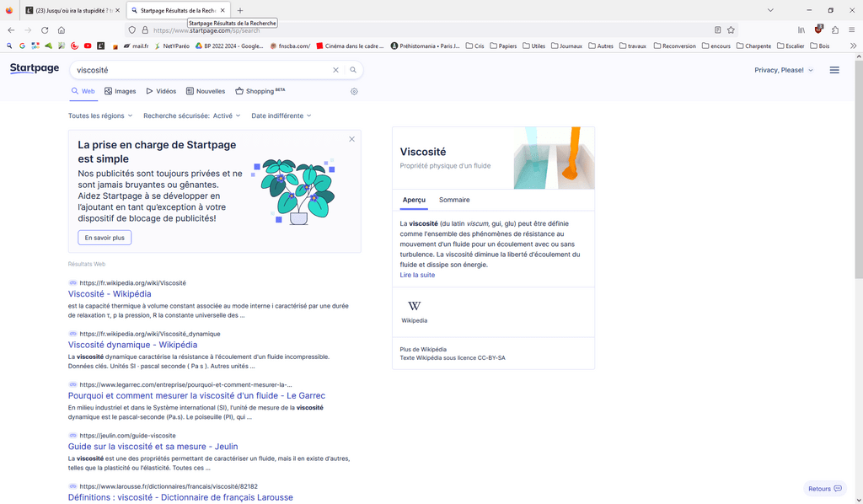The image size is (863, 504).
Task: Open the Reconversion bookmarks folder
Action: 675,46
